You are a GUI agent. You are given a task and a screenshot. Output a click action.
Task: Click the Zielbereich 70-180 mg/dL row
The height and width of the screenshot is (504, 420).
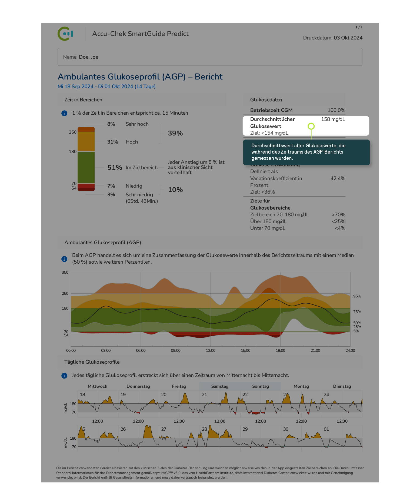pyautogui.click(x=298, y=215)
